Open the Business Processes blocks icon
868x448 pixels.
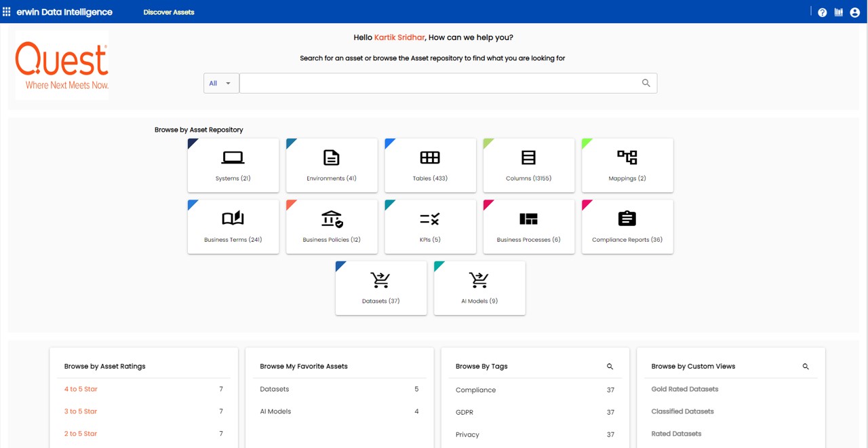pos(528,219)
